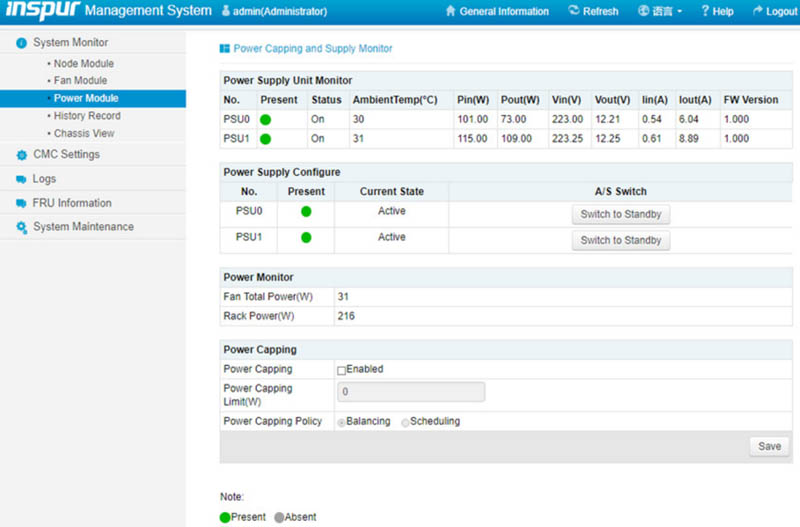Click the Logs sidebar icon

pyautogui.click(x=21, y=179)
